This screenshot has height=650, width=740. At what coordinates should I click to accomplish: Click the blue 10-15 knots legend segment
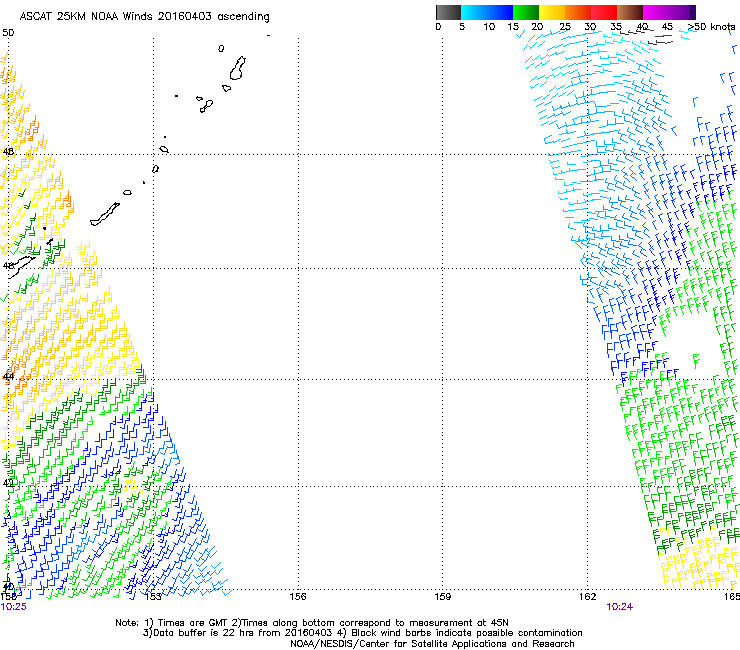point(499,12)
